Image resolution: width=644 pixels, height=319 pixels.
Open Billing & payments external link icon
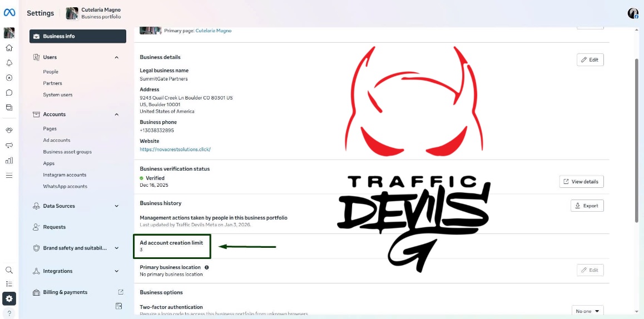coord(121,292)
